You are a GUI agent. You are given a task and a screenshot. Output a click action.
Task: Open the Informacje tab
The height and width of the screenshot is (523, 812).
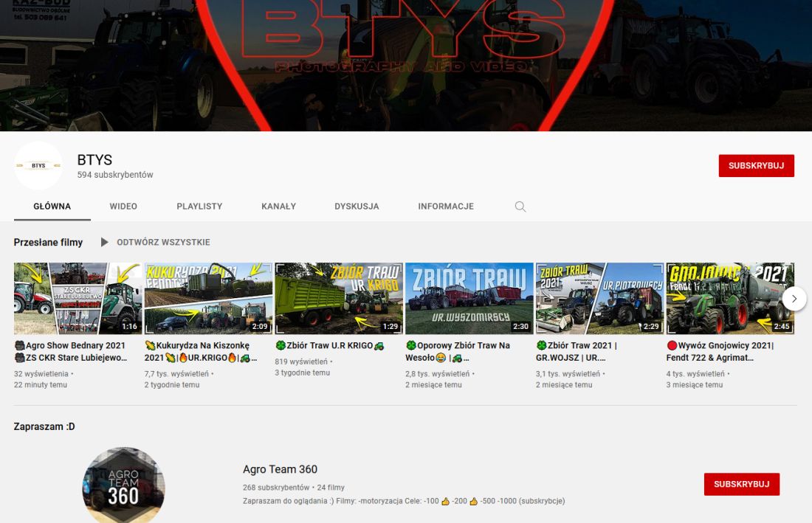tap(446, 207)
